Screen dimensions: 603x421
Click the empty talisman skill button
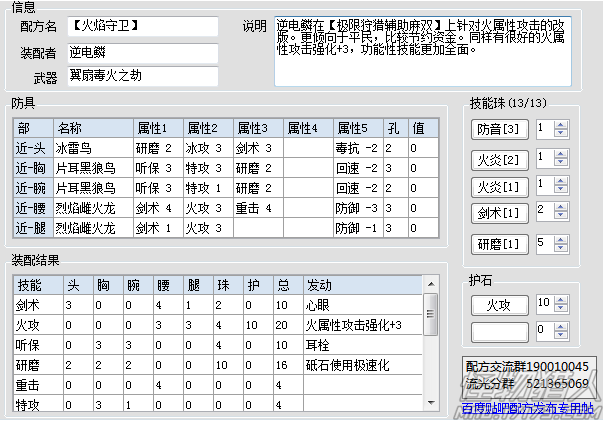pos(497,329)
